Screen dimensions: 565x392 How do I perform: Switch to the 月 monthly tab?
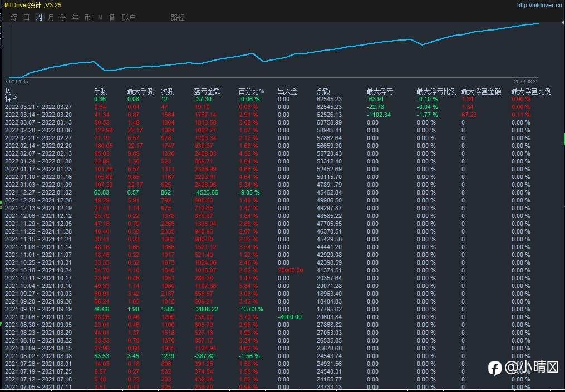(51, 17)
